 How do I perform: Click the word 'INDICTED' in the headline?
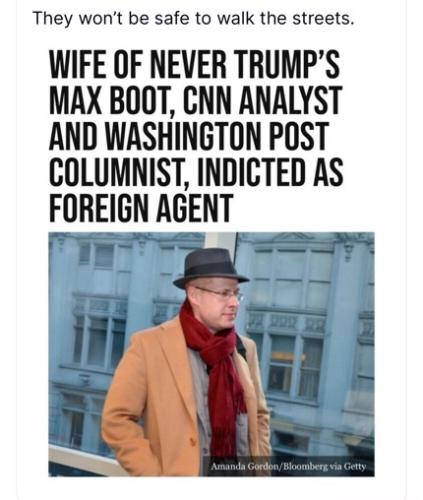(x=251, y=171)
